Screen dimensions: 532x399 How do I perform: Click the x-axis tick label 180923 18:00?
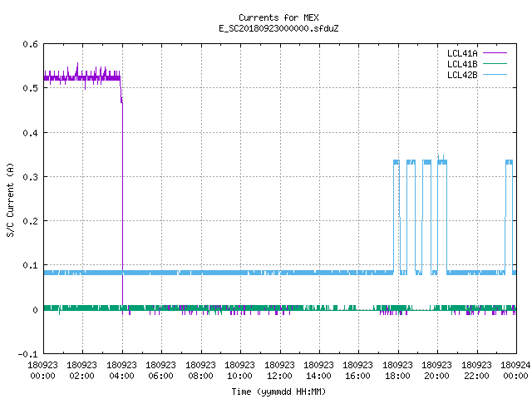397,371
